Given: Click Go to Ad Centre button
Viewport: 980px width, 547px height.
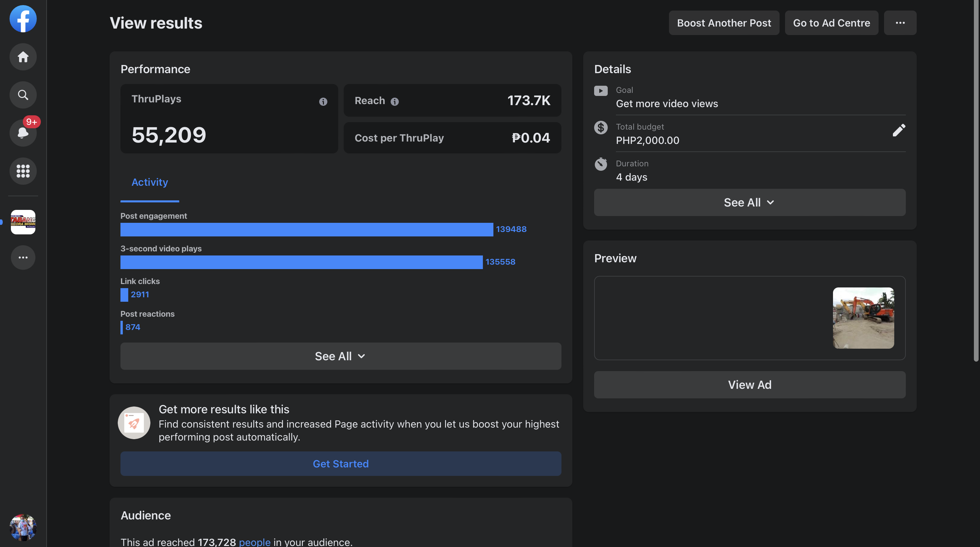Looking at the screenshot, I should [831, 23].
